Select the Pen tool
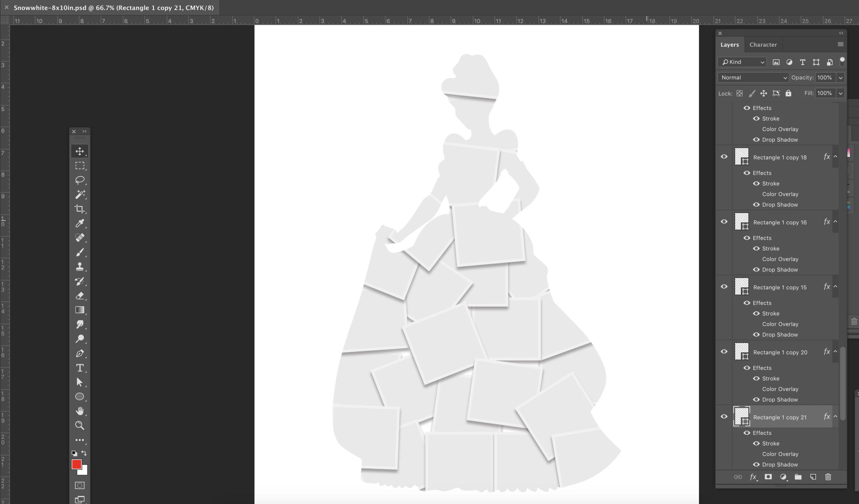Viewport: 859px width, 504px height. pyautogui.click(x=80, y=353)
